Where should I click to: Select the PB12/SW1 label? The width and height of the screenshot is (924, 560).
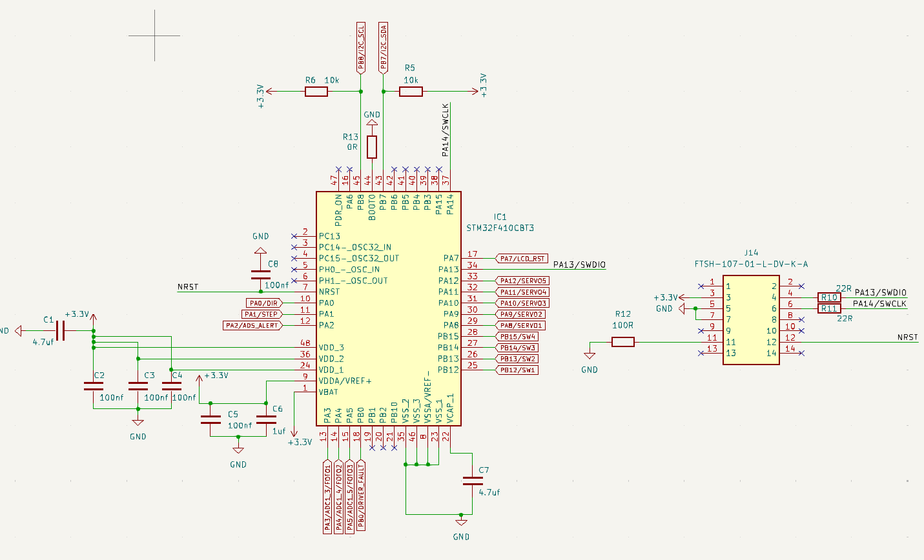point(517,370)
